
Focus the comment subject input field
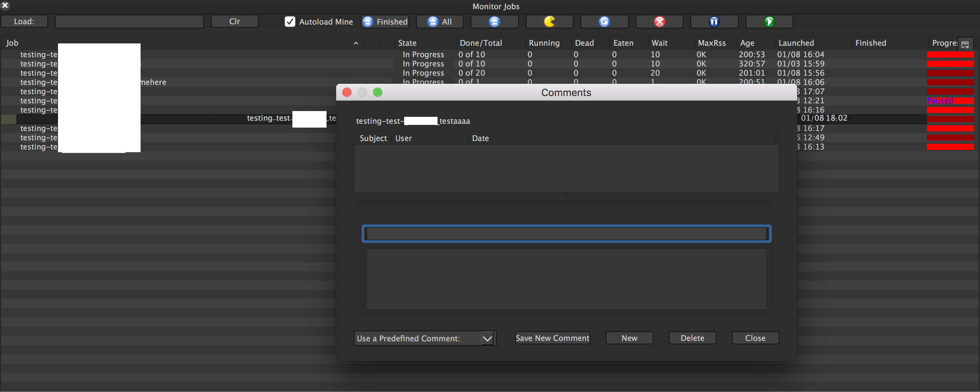[x=566, y=234]
